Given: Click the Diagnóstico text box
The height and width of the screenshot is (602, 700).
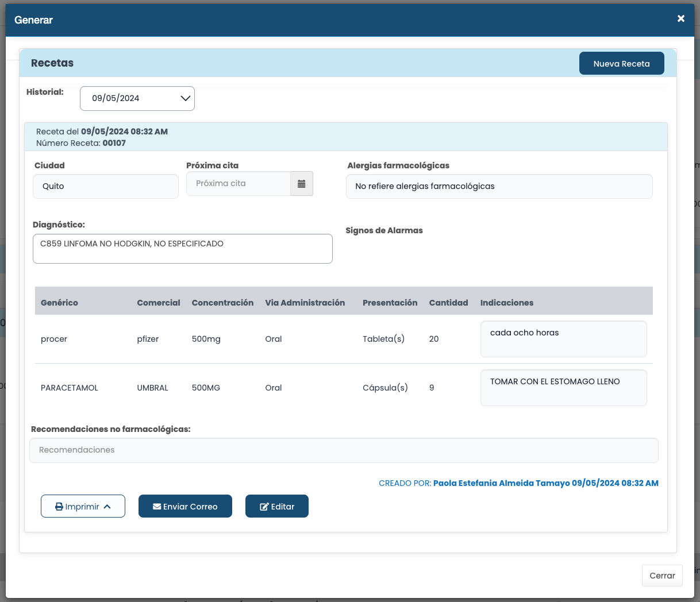Looking at the screenshot, I should click(183, 249).
